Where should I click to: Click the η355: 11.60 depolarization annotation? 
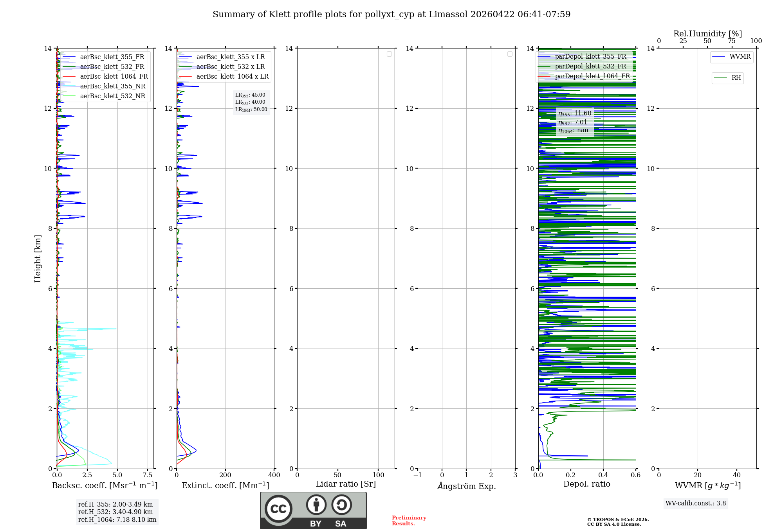[x=575, y=113]
